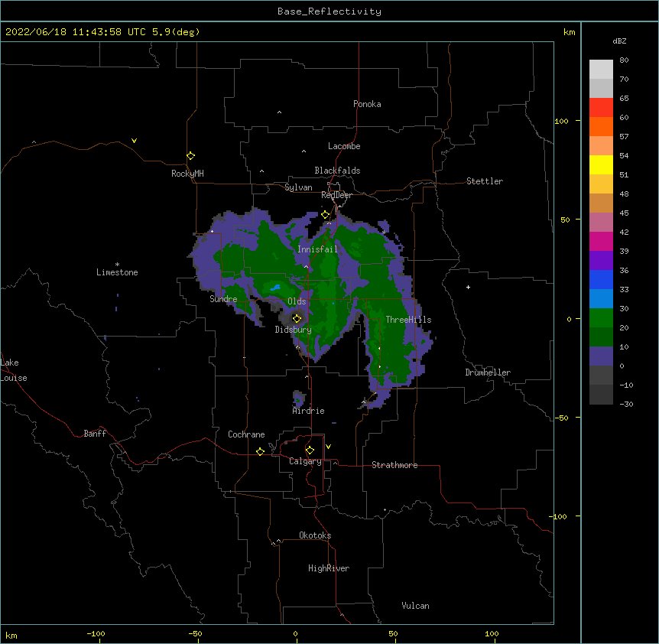The width and height of the screenshot is (659, 644).
Task: Pick the lightest gray swatch below 80
Action: click(x=601, y=70)
